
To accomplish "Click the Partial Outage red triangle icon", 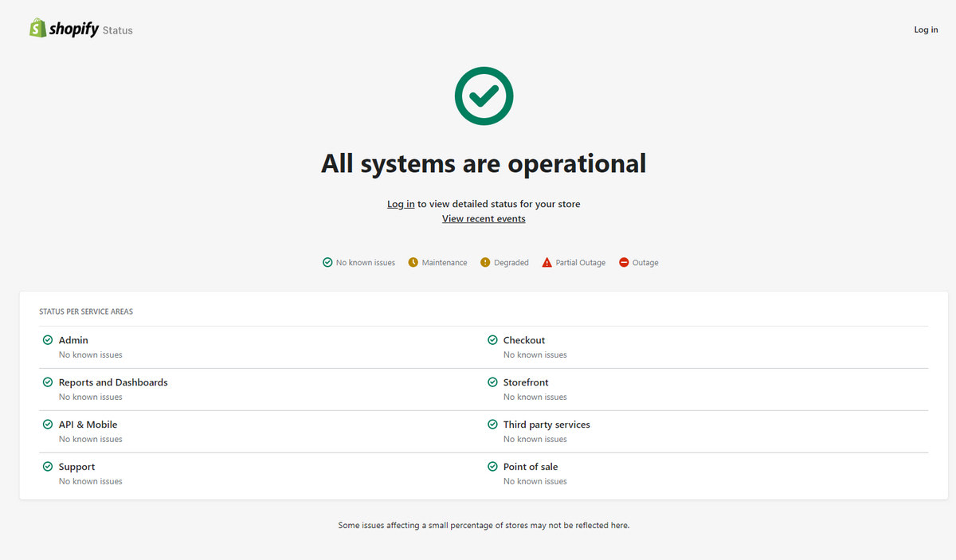I will coord(546,262).
